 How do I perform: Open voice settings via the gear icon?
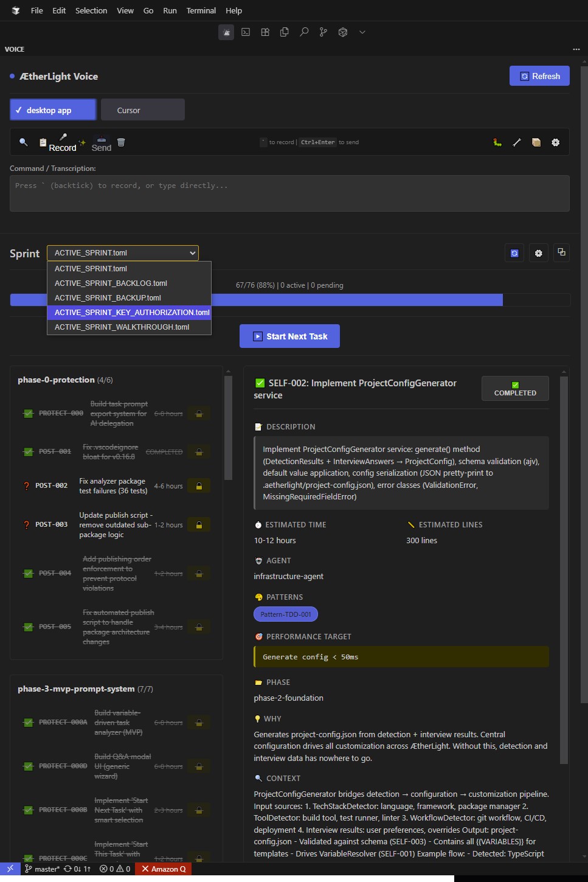click(x=555, y=142)
